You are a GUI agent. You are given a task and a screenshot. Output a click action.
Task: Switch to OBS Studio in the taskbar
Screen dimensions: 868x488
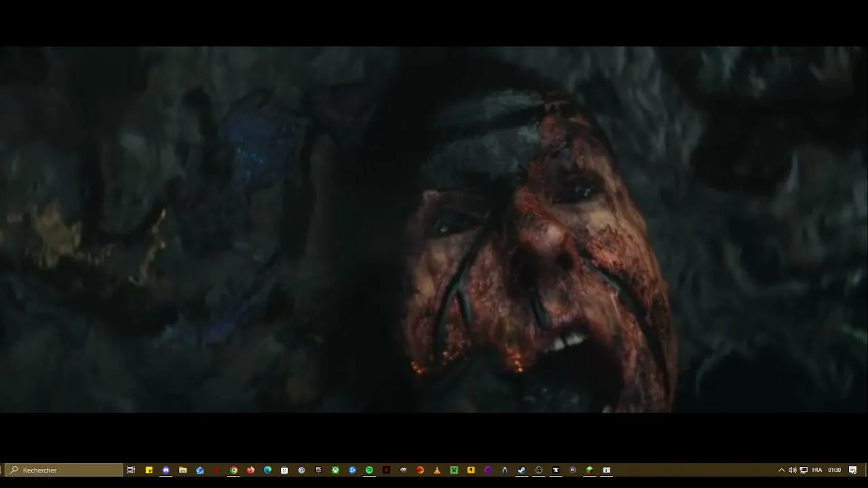pyautogui.click(x=538, y=470)
